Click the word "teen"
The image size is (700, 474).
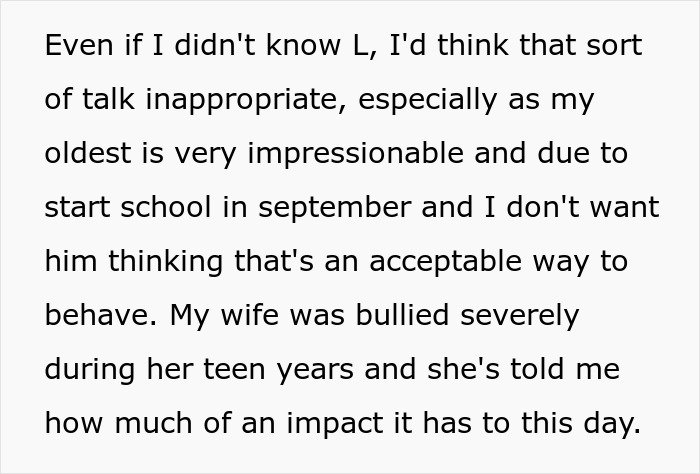pyautogui.click(x=226, y=370)
